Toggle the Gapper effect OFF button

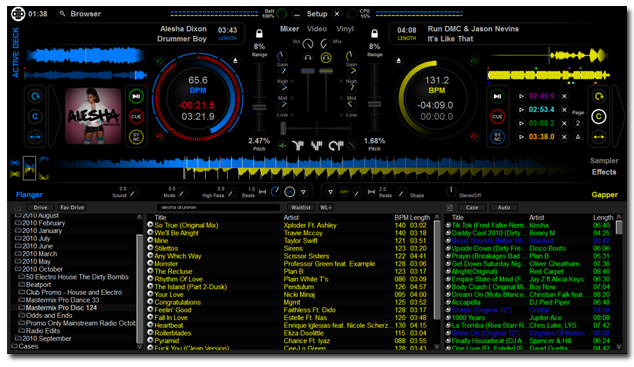[344, 192]
